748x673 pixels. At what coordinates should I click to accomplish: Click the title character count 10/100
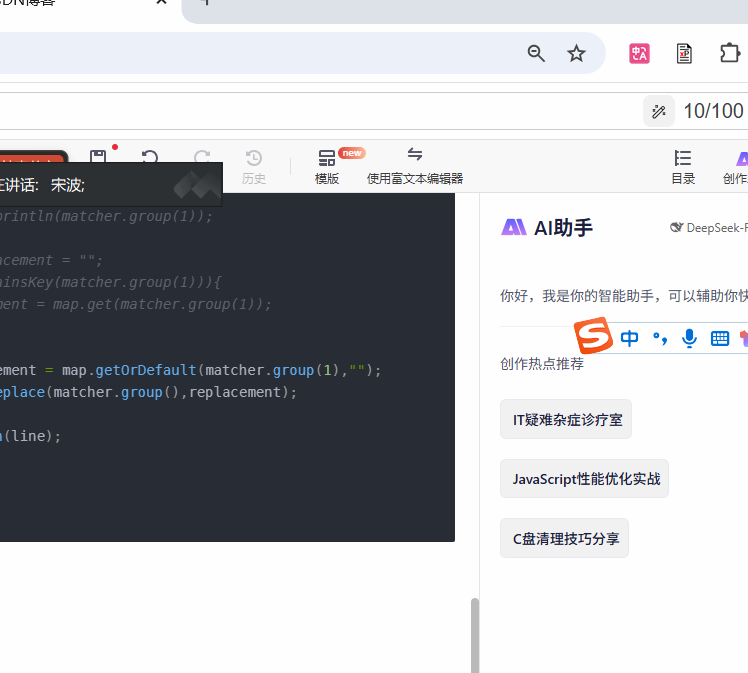point(713,111)
